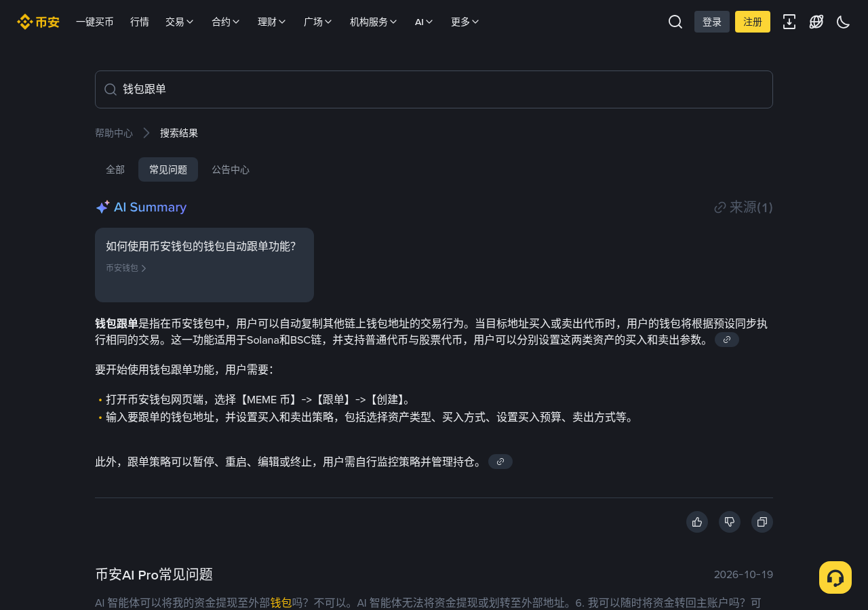This screenshot has width=868, height=610.
Task: Click the yellow 注册 button
Action: 753,22
